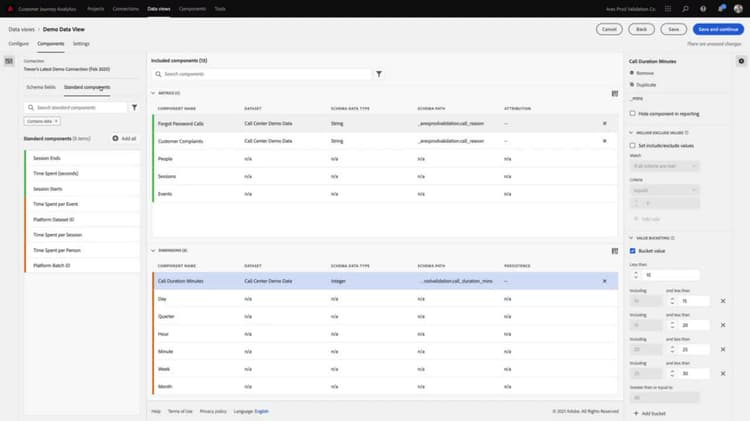This screenshot has width=750, height=421.
Task: Open the Connections menu
Action: pos(126,9)
